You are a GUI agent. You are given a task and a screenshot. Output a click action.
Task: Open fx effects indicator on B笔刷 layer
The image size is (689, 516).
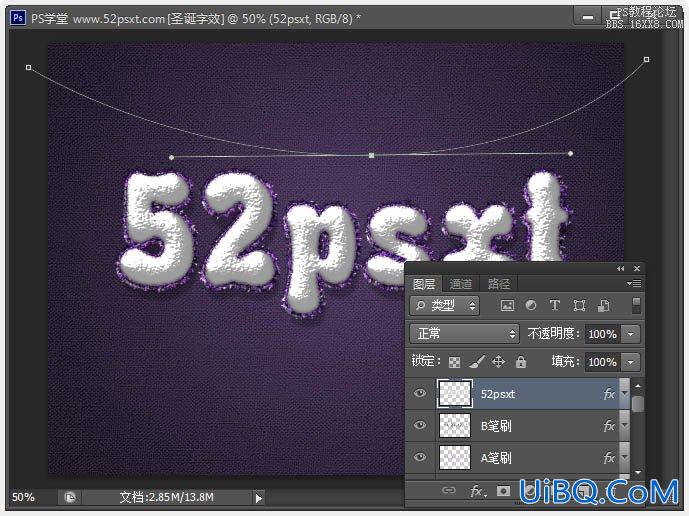[x=609, y=425]
